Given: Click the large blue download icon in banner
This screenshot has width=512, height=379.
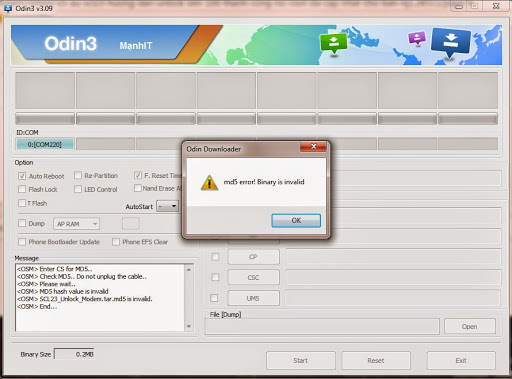Looking at the screenshot, I should (451, 42).
